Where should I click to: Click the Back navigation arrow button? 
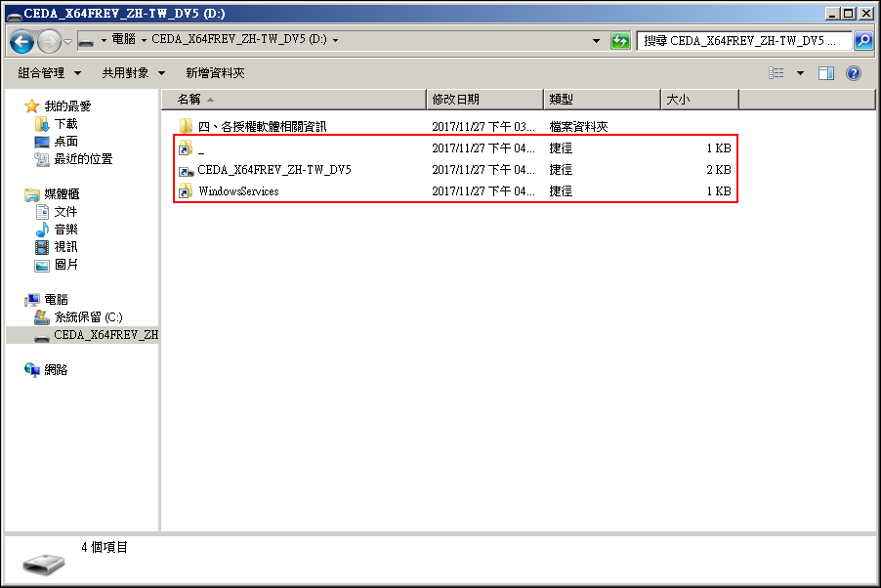click(22, 41)
